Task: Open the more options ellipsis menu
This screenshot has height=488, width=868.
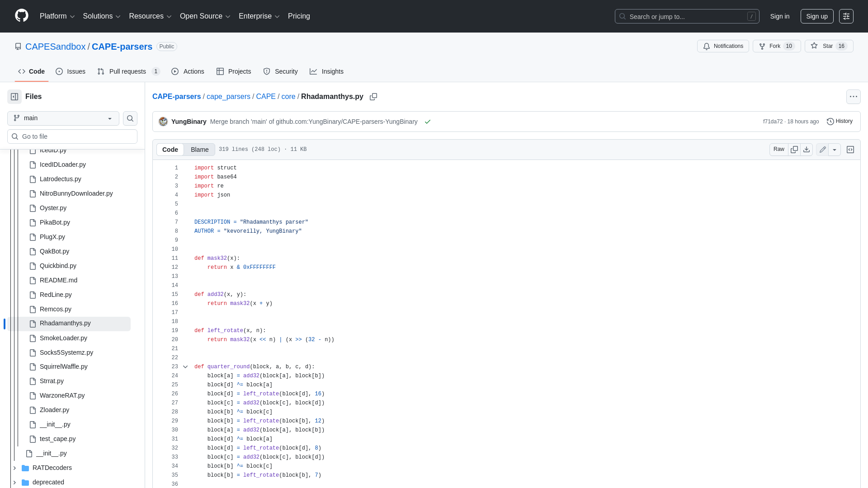Action: tap(854, 96)
